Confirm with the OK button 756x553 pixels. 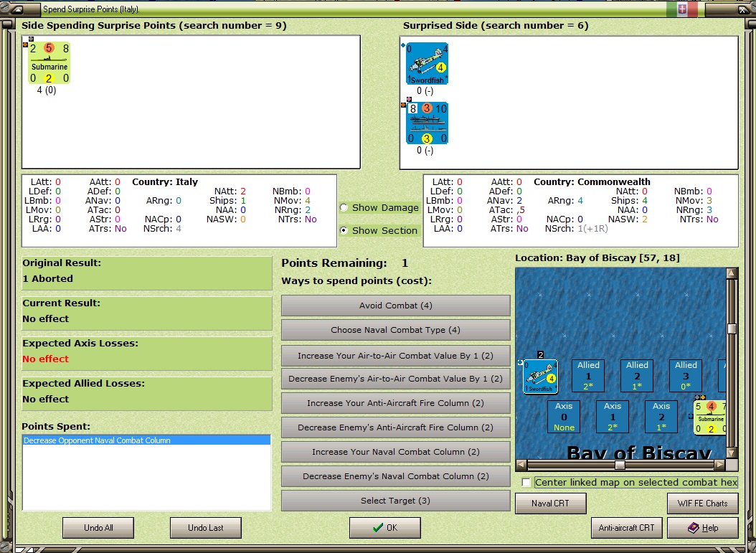(384, 528)
